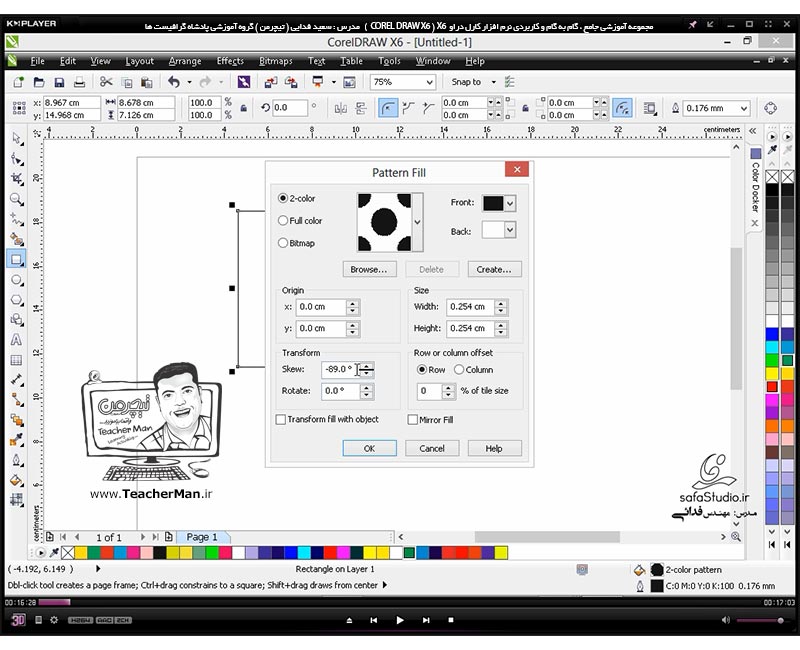800x650 pixels.
Task: Select the Shape tool in toolbox
Action: [x=17, y=159]
